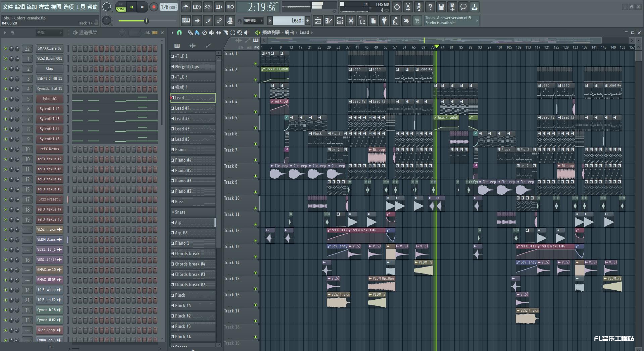Select the Chords break pattern

(x=193, y=254)
